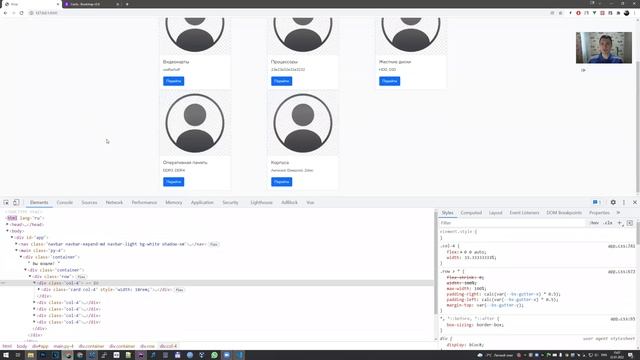
Task: Switch to the Layout tab
Action: click(496, 213)
